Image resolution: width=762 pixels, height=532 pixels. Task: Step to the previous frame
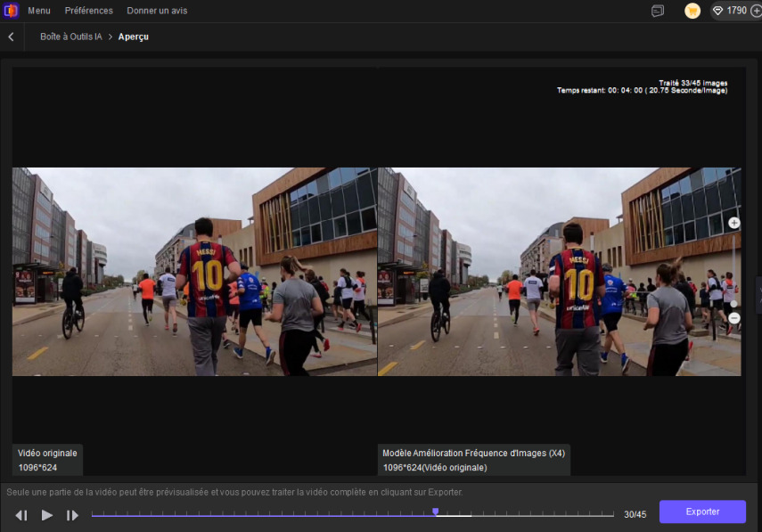(x=20, y=514)
